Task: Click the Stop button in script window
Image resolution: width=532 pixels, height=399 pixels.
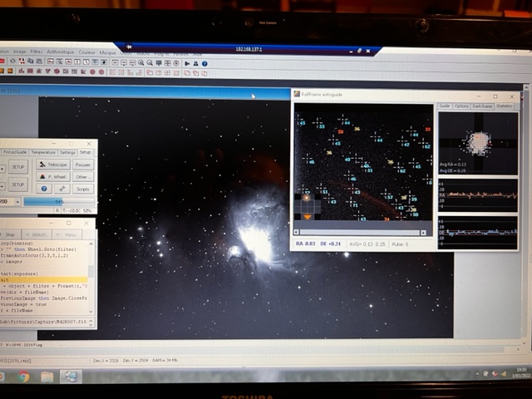Action: coord(9,234)
